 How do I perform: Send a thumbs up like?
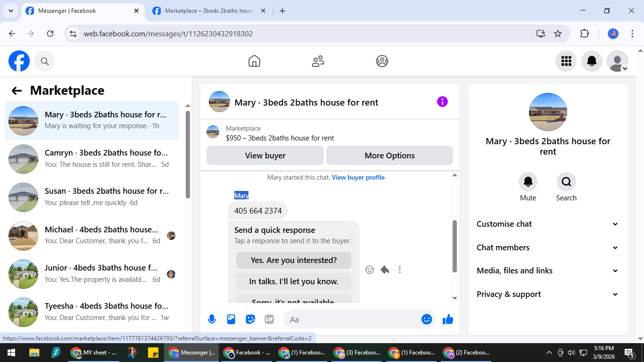[x=448, y=320]
